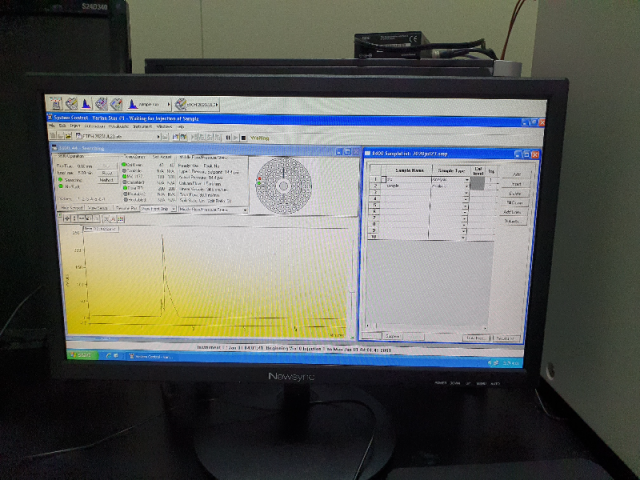Click the Method button in operation panel
Screen dimensions: 640x480
click(107, 181)
